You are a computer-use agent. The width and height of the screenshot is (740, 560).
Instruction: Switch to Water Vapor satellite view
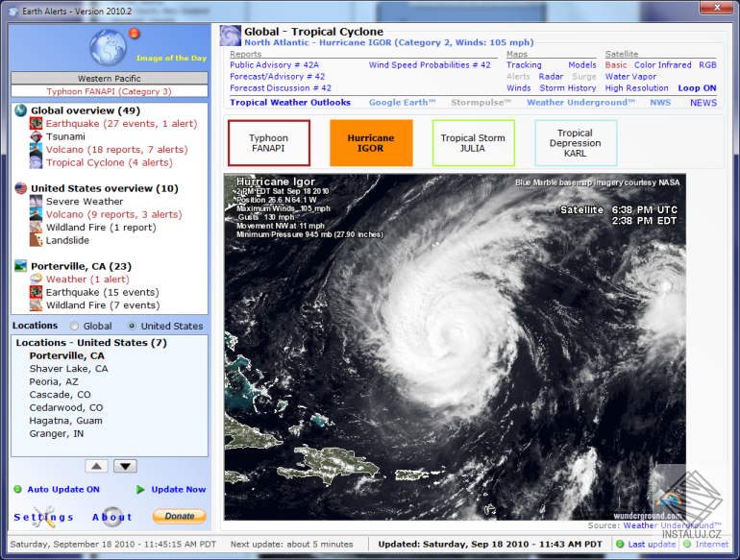pyautogui.click(x=630, y=77)
